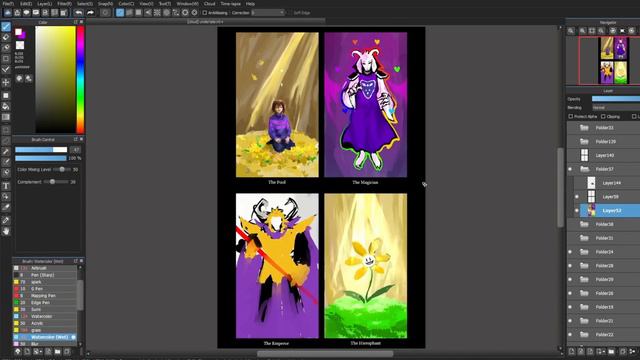Screen dimensions: 640x360
Task: Click the snap settings gear icon
Action: [195, 13]
